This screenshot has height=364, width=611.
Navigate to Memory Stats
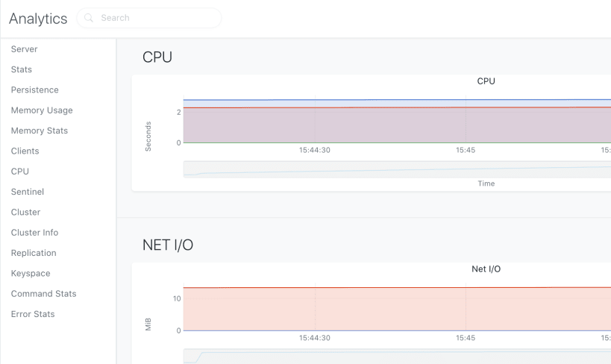[40, 131]
